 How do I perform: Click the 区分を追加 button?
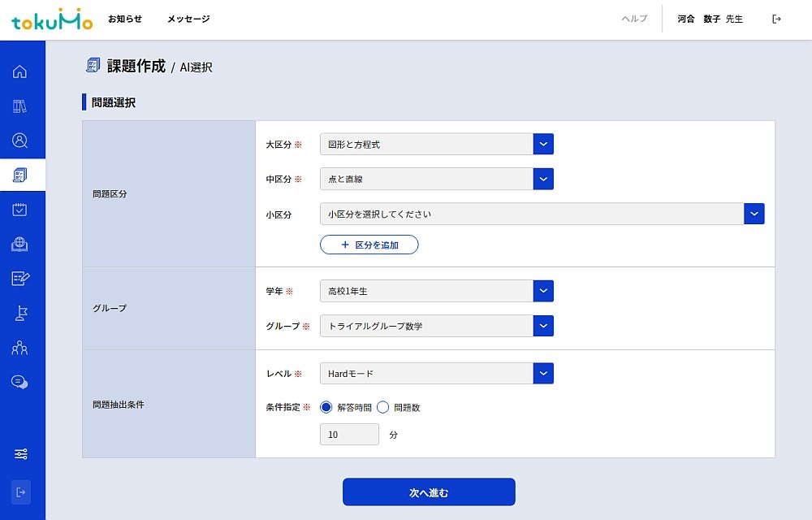(x=369, y=245)
